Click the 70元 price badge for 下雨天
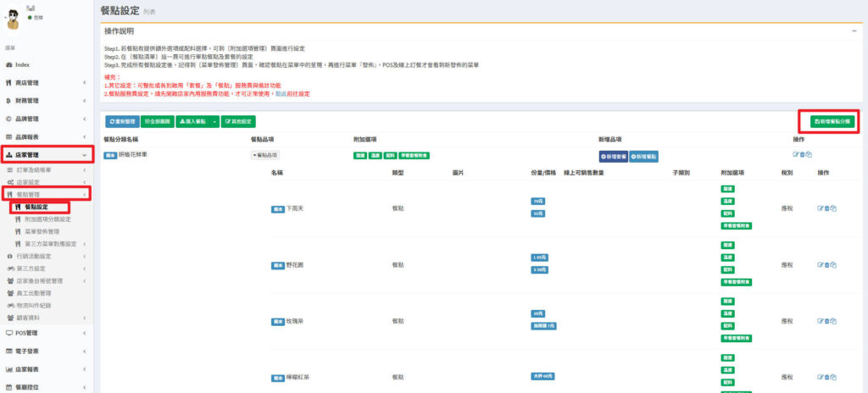Screen dimensions: 868x393 click(x=537, y=202)
